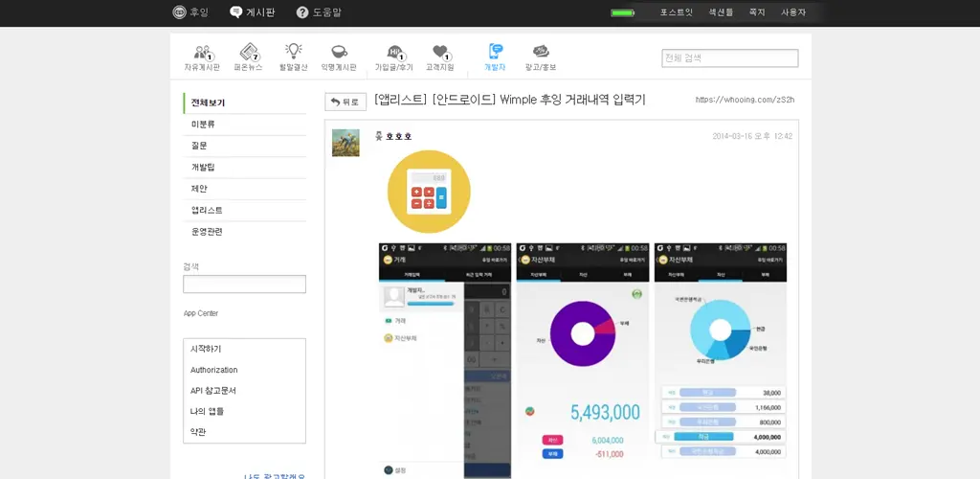
Task: Open the whooing.com/zS2h short link
Action: pyautogui.click(x=745, y=100)
